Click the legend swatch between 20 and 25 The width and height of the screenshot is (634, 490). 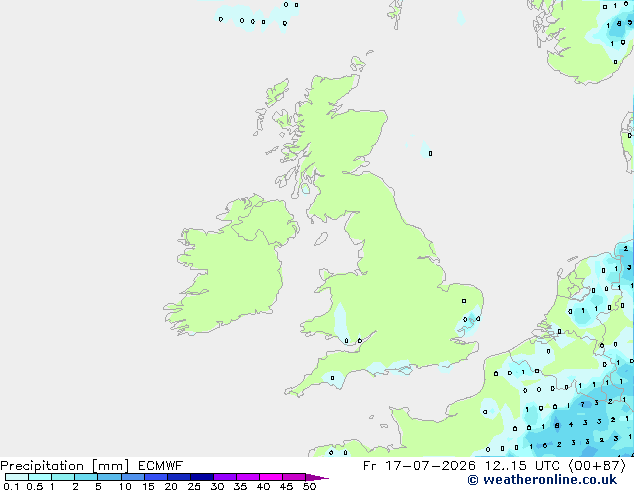click(179, 477)
